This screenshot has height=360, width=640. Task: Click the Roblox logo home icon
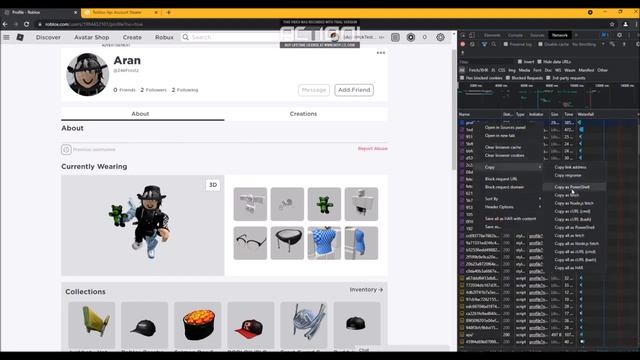pos(20,37)
